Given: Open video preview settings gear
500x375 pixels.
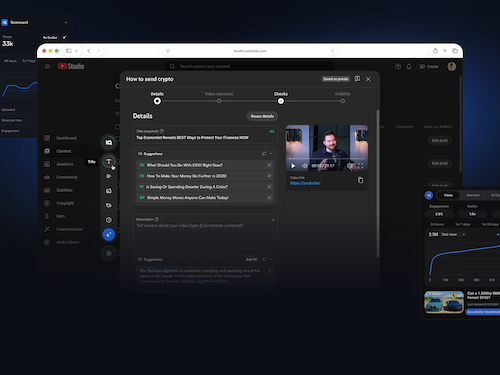Looking at the screenshot, I should [349, 166].
